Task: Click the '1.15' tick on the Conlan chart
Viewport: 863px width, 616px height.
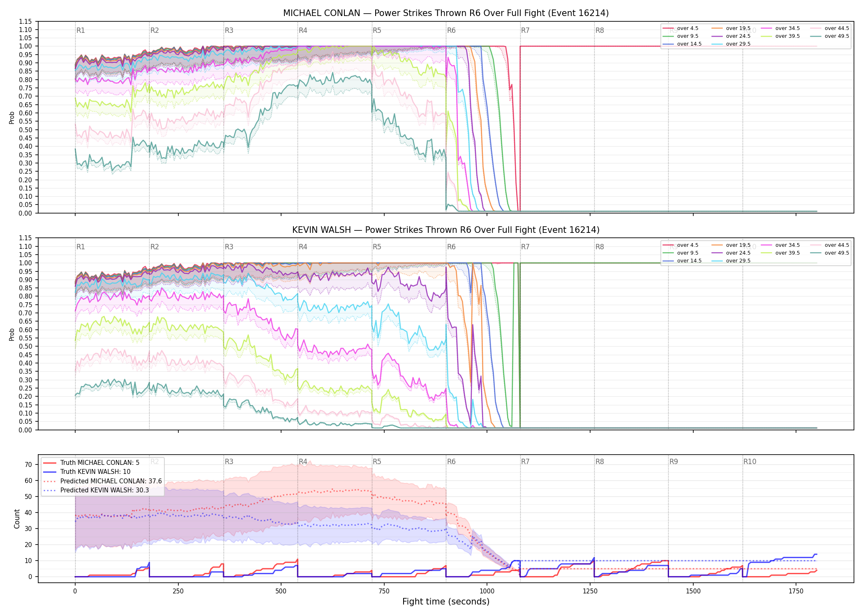Action: (x=25, y=21)
